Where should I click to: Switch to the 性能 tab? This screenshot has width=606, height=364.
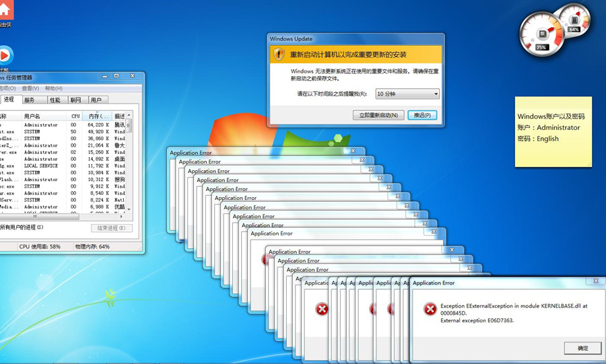click(x=55, y=100)
